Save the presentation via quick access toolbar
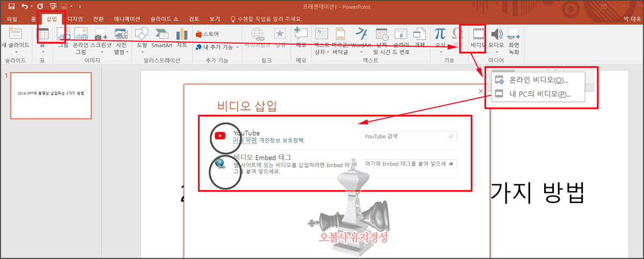 coord(11,6)
